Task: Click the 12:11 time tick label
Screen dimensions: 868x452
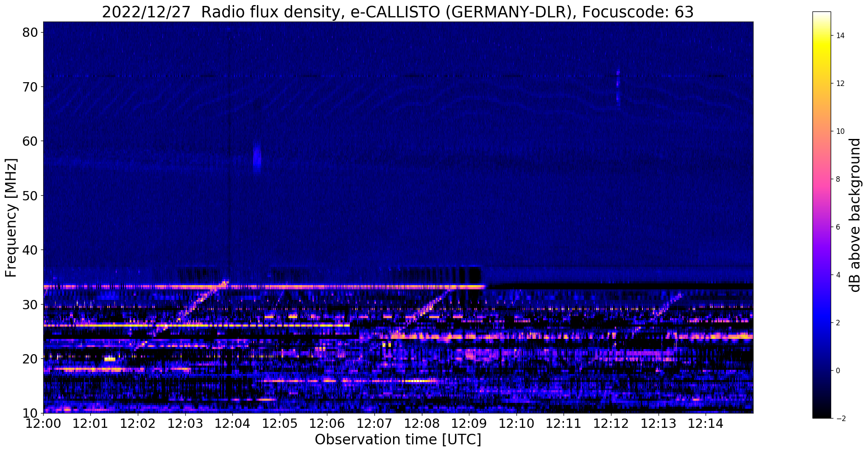Action: point(564,423)
